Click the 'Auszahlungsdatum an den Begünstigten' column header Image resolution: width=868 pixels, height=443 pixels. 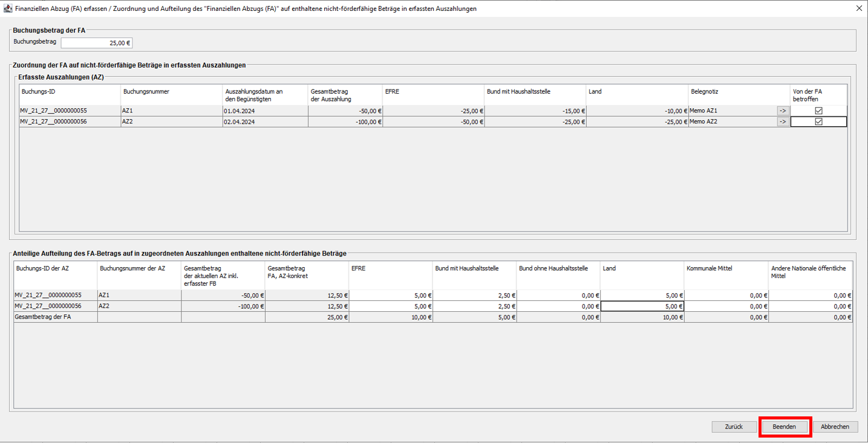(x=264, y=95)
